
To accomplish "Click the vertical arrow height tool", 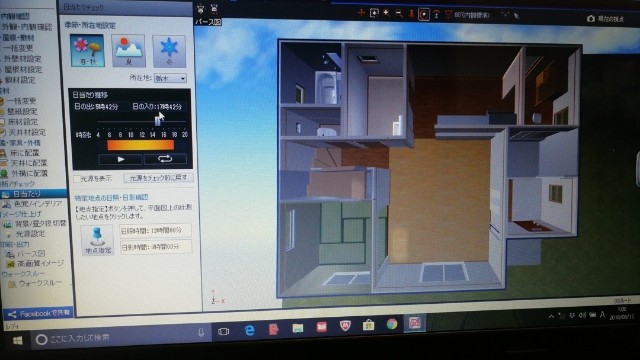I will tap(436, 15).
